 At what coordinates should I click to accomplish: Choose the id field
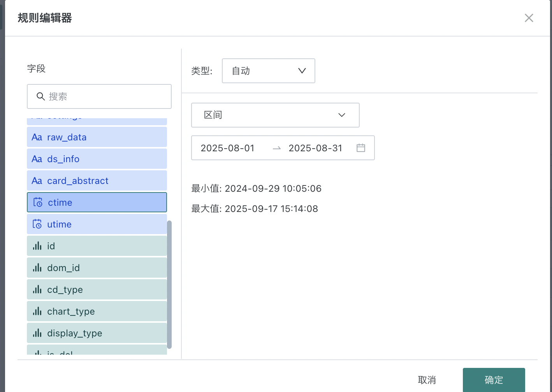pyautogui.click(x=97, y=246)
